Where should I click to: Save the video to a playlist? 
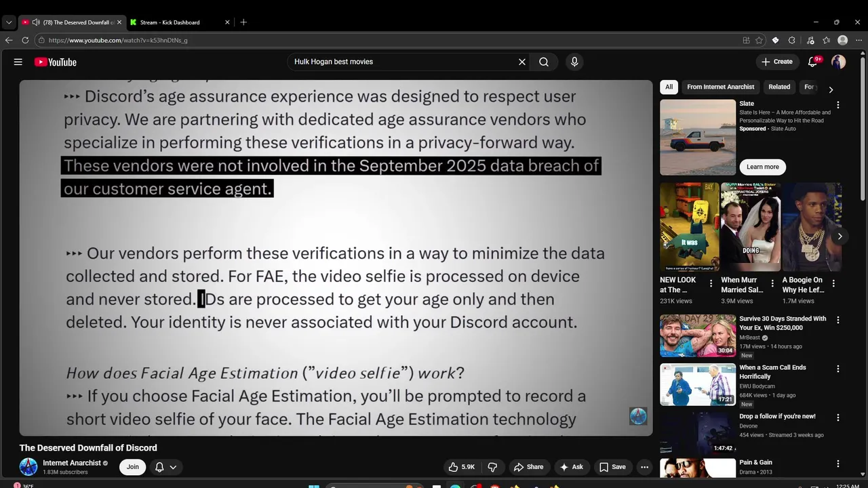(x=612, y=467)
